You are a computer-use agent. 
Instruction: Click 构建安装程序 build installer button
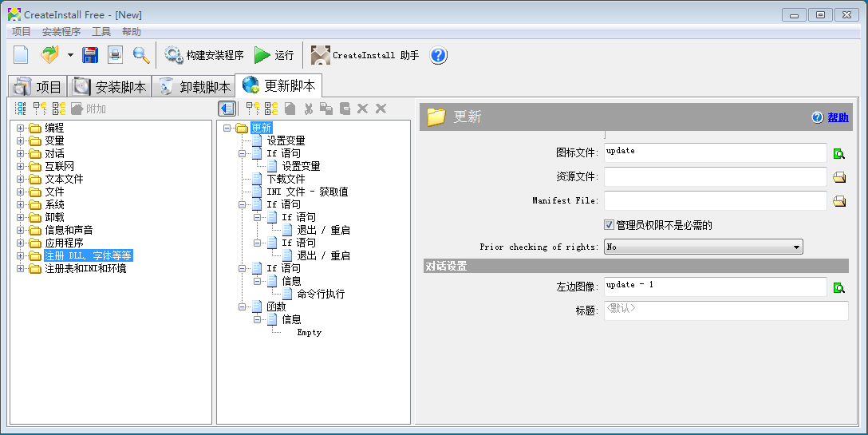coord(204,55)
